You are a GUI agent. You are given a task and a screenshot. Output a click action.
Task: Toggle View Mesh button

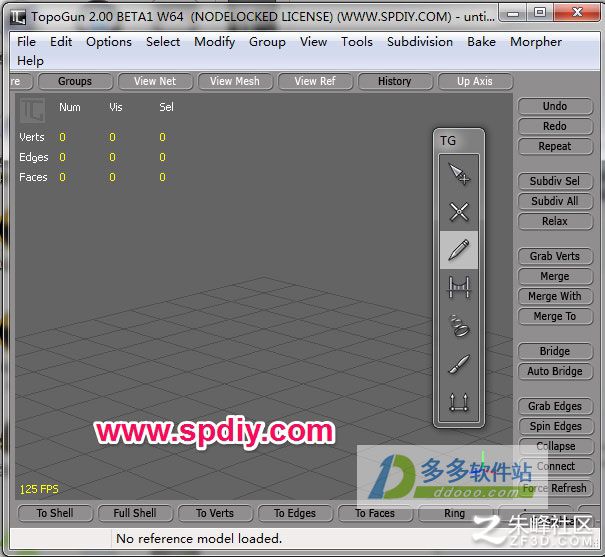[235, 81]
